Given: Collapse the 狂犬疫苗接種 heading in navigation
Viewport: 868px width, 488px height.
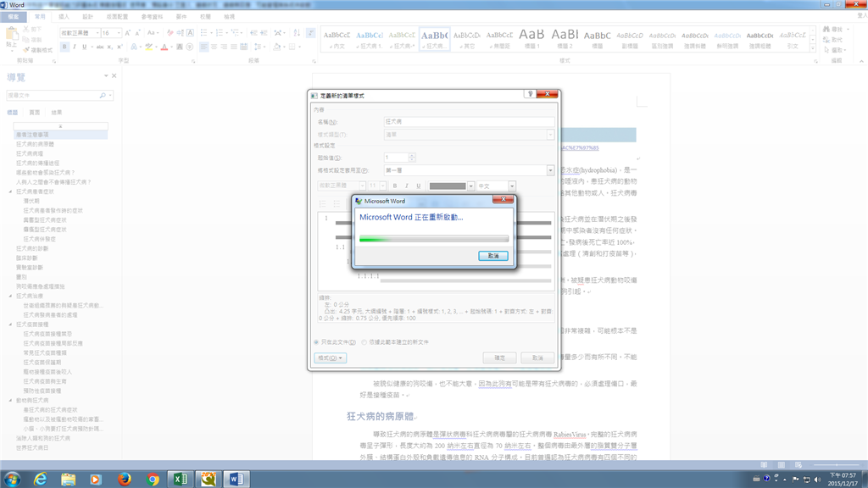Looking at the screenshot, I should pyautogui.click(x=10, y=324).
